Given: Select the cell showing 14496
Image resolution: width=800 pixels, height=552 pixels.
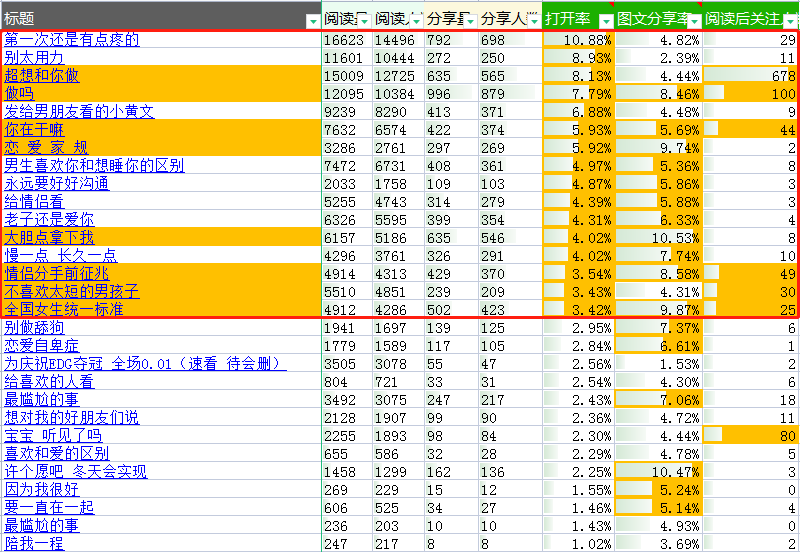Looking at the screenshot, I should (398, 40).
